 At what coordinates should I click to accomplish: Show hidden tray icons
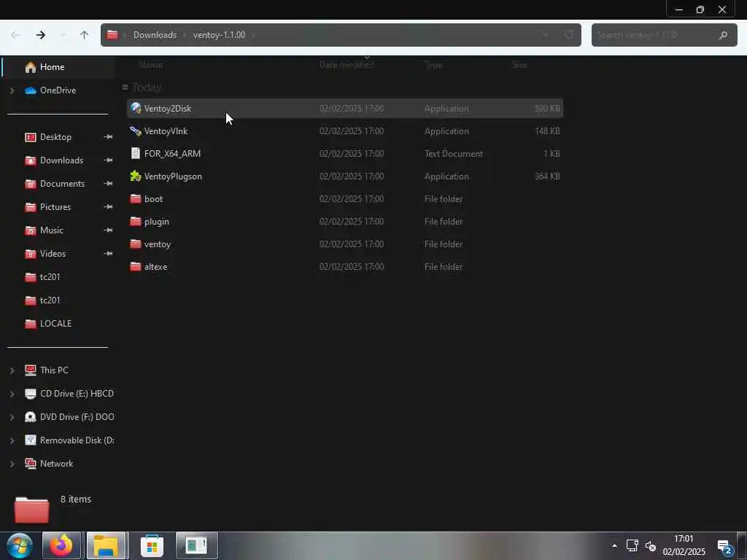point(614,545)
